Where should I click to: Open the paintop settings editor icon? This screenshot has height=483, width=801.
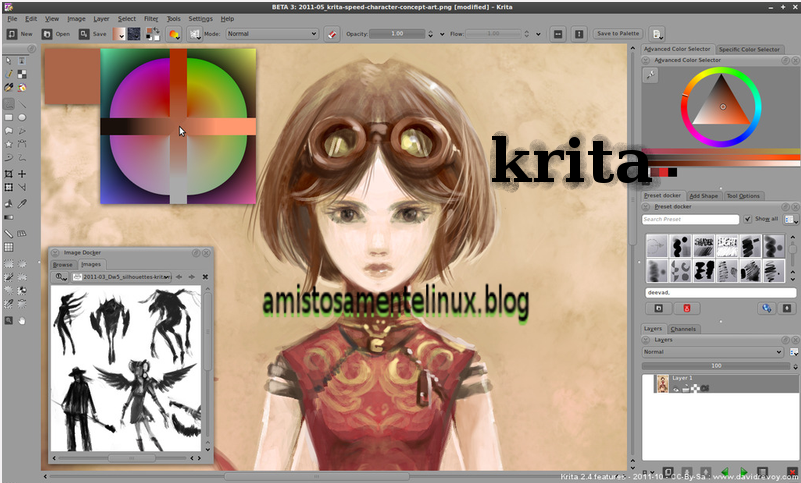pos(174,34)
